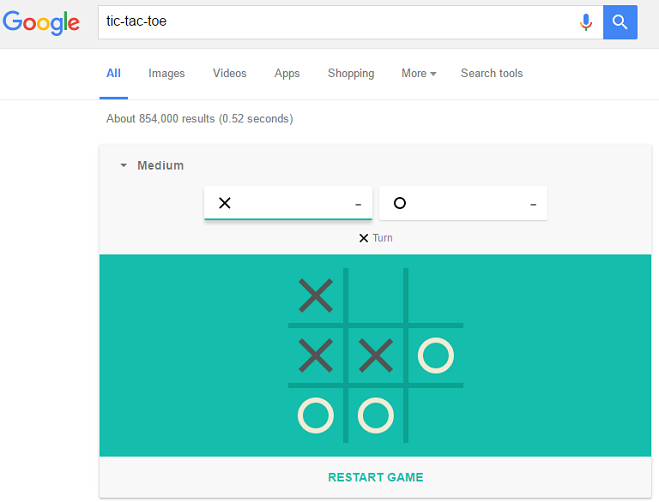This screenshot has height=502, width=659.
Task: Switch to the Images tab
Action: [x=166, y=74]
